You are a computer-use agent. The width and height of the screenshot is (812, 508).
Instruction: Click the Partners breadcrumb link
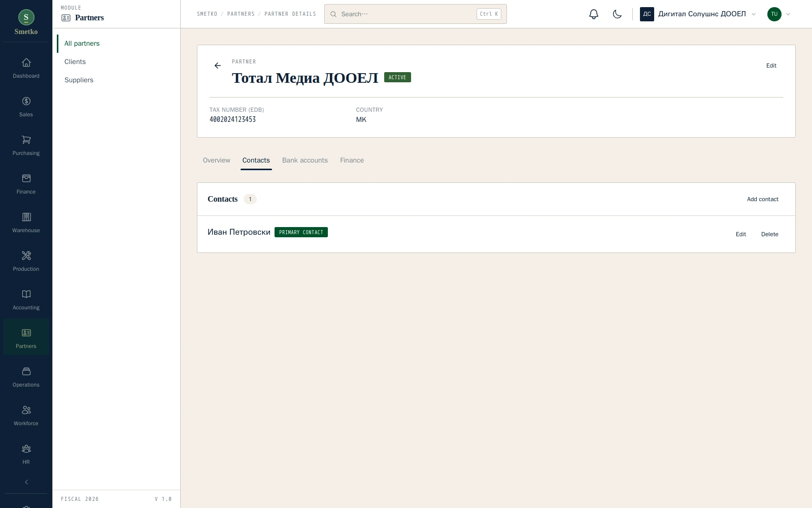(x=241, y=14)
